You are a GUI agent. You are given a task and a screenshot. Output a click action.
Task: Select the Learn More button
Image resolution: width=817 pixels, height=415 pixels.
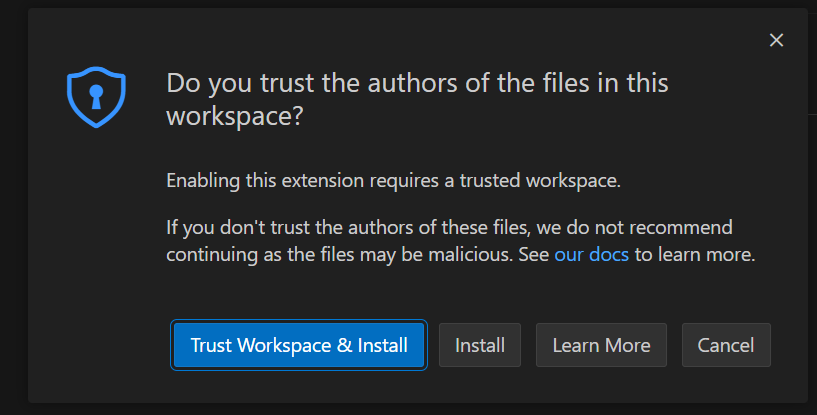click(601, 345)
